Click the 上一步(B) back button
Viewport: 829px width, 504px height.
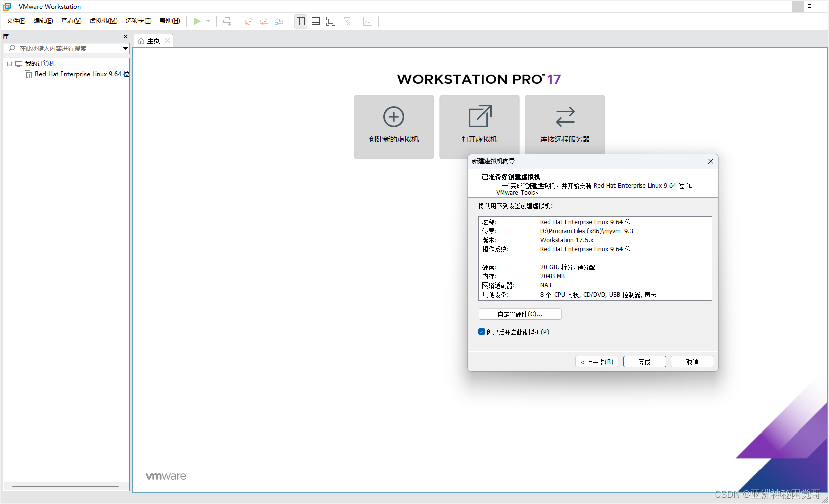(x=597, y=362)
